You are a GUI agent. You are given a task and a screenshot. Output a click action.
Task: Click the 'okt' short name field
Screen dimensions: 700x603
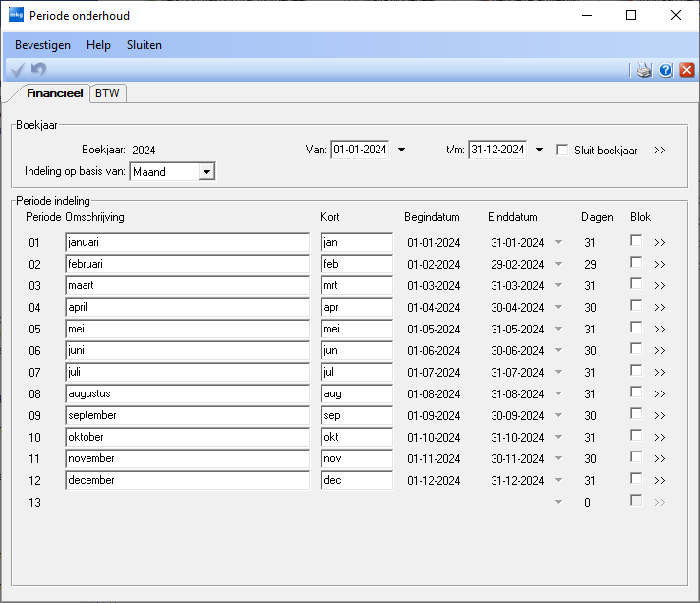pos(357,437)
